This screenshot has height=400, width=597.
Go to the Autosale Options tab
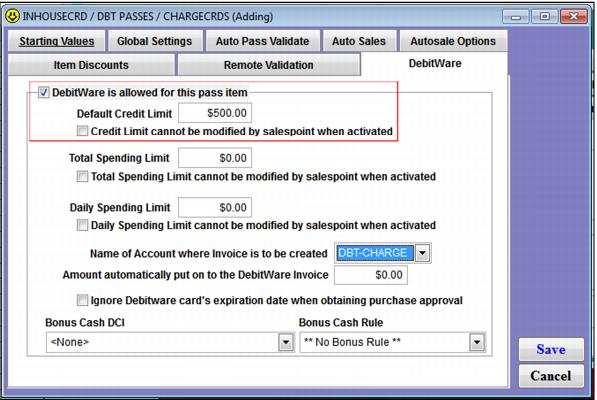(x=453, y=41)
